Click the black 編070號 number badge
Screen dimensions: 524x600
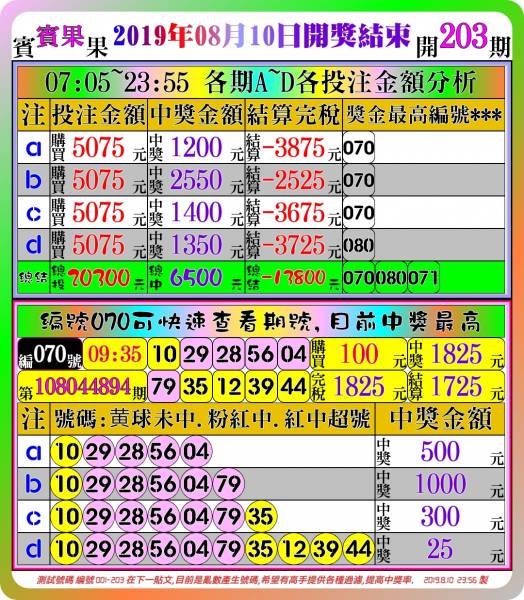[x=50, y=354]
